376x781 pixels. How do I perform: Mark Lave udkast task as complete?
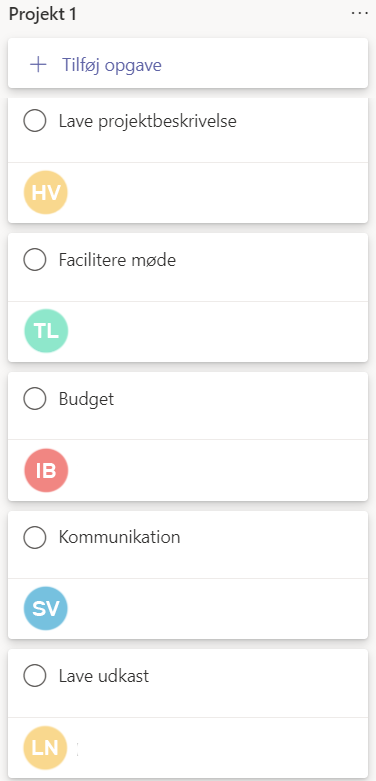click(35, 676)
